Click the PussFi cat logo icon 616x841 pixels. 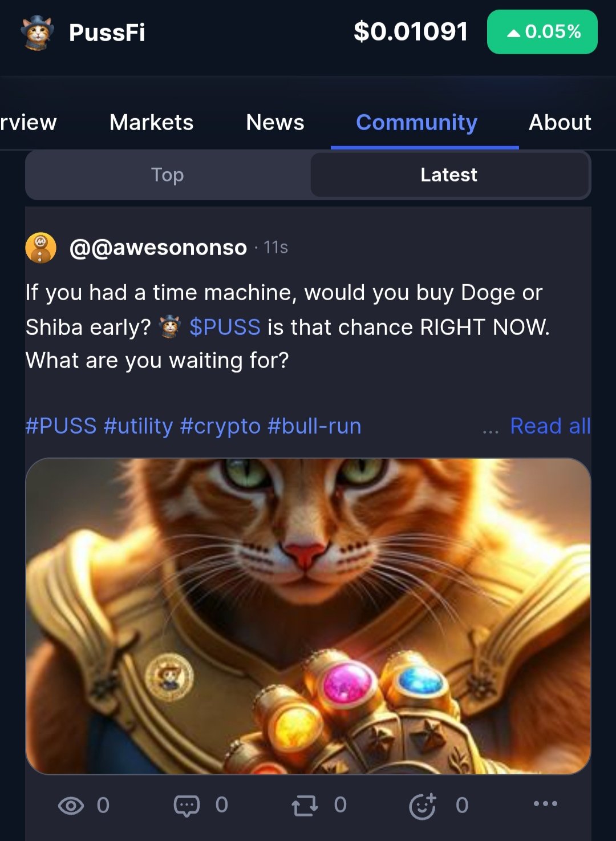pyautogui.click(x=37, y=33)
